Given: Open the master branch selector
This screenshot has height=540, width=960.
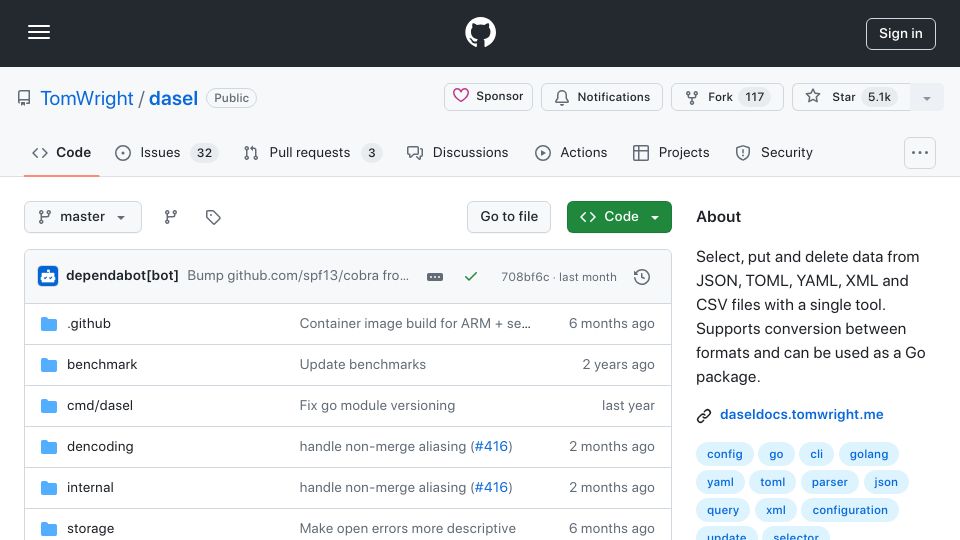Looking at the screenshot, I should pyautogui.click(x=83, y=217).
